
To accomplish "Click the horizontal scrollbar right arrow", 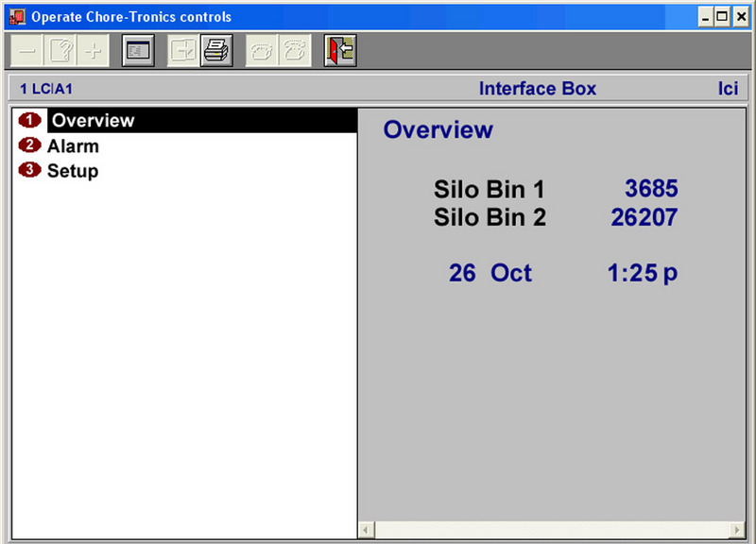I will pos(737,530).
